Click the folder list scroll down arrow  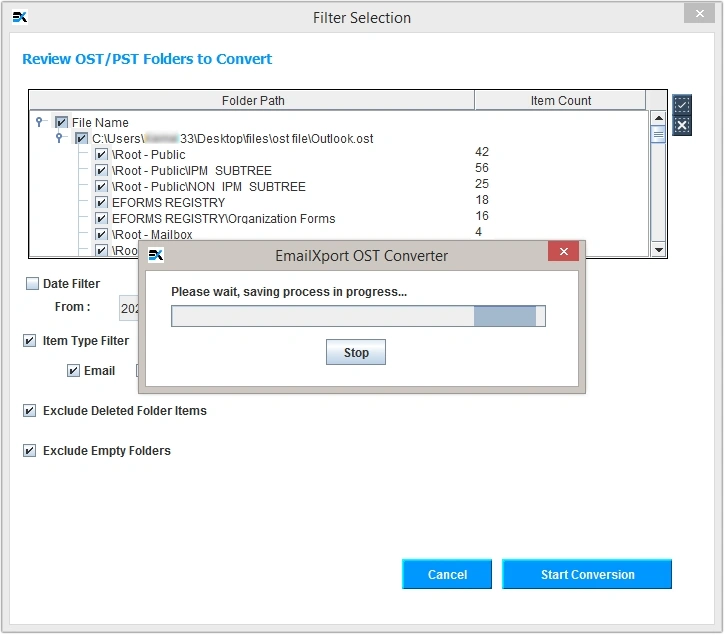click(658, 250)
